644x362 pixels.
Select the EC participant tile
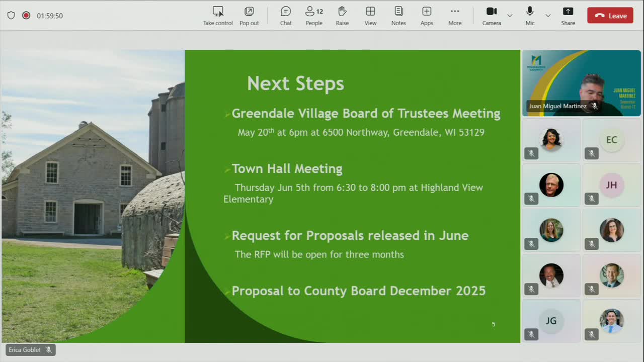point(611,140)
